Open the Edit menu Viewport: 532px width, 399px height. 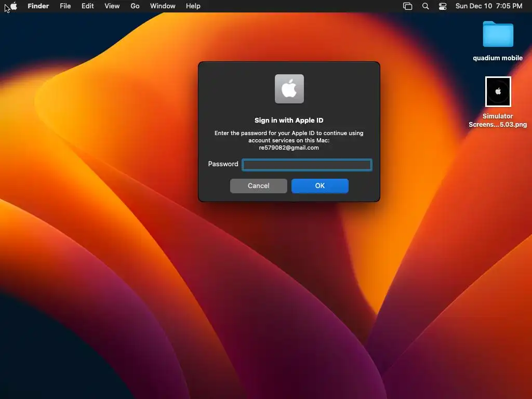[x=87, y=6]
